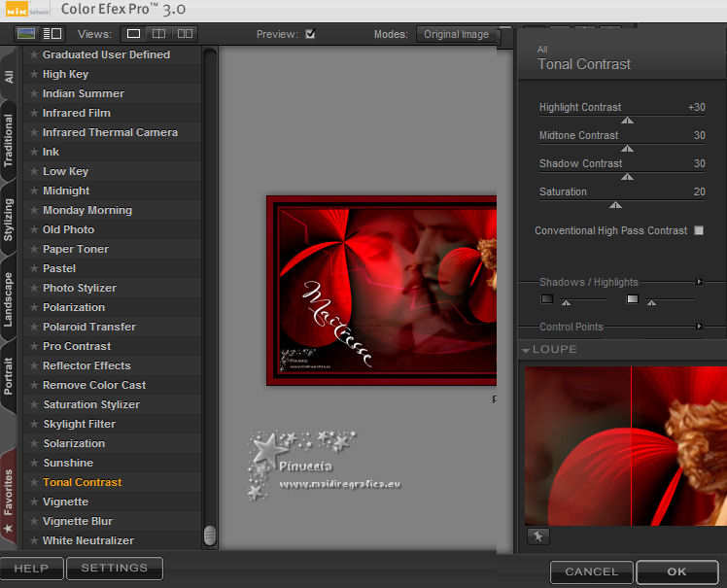The width and height of the screenshot is (727, 588).
Task: Select the split preview view button
Action: point(158,33)
